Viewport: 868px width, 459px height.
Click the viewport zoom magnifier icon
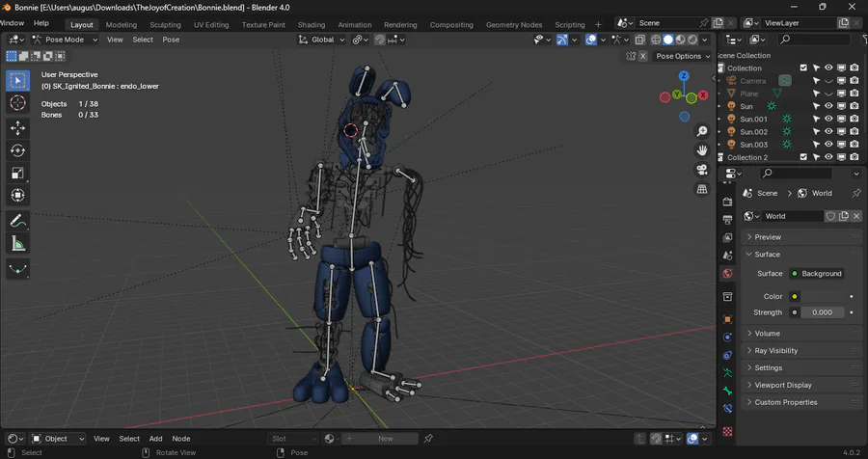(702, 131)
